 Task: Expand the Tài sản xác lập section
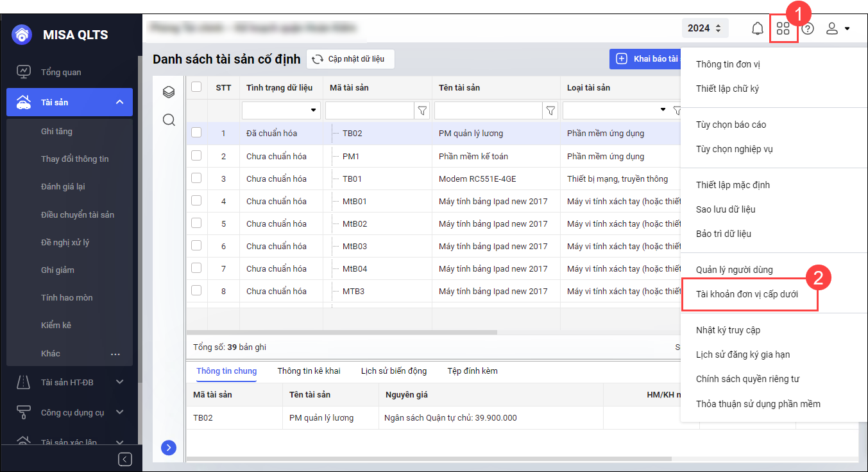(x=120, y=442)
